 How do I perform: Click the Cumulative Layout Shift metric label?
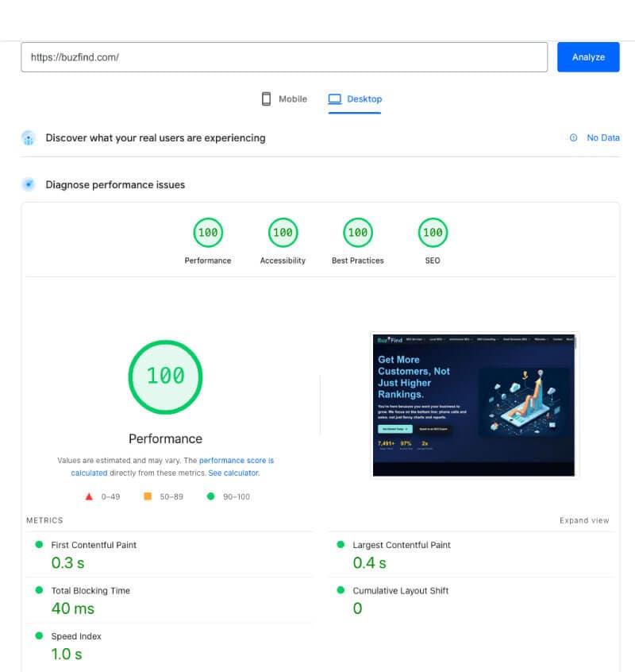tap(400, 590)
